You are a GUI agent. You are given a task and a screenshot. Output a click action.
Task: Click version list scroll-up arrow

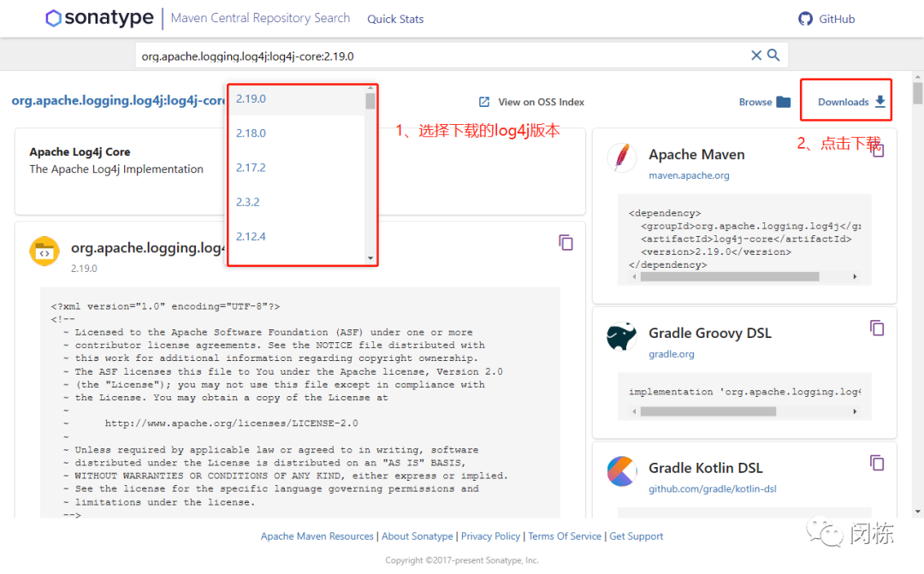click(370, 88)
